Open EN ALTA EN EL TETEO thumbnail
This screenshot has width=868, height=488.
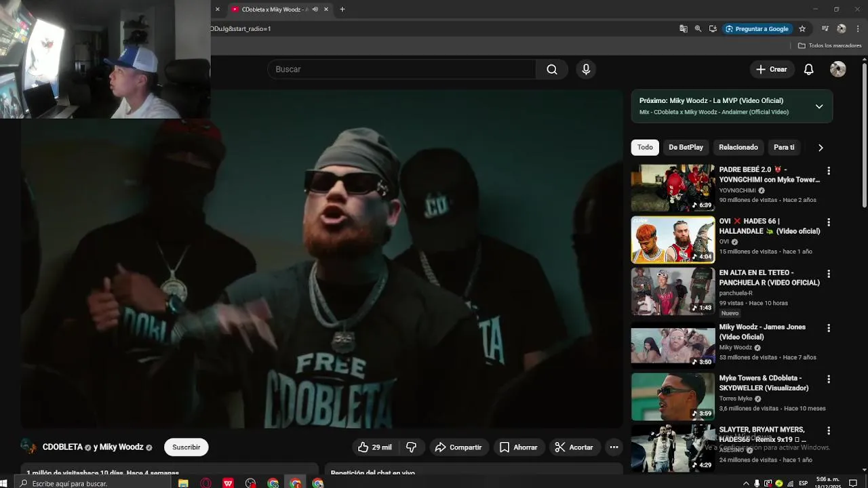(x=673, y=291)
